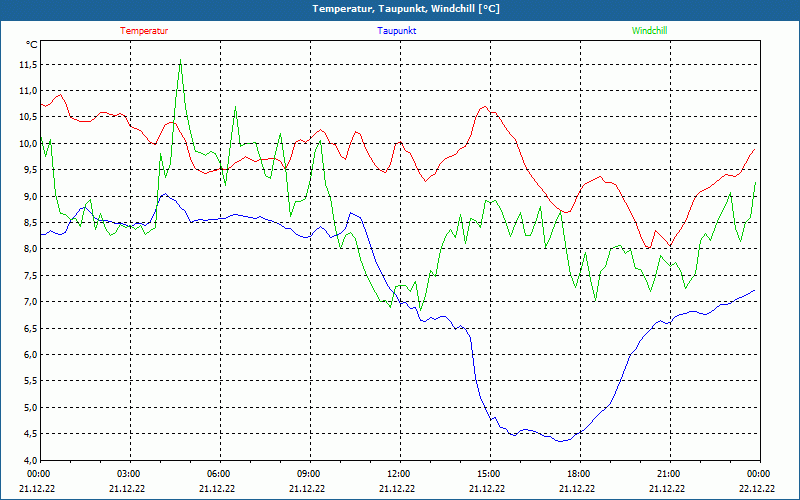Click the 22.12.22 date label
Image resolution: width=800 pixels, height=500 pixels.
pyautogui.click(x=758, y=488)
